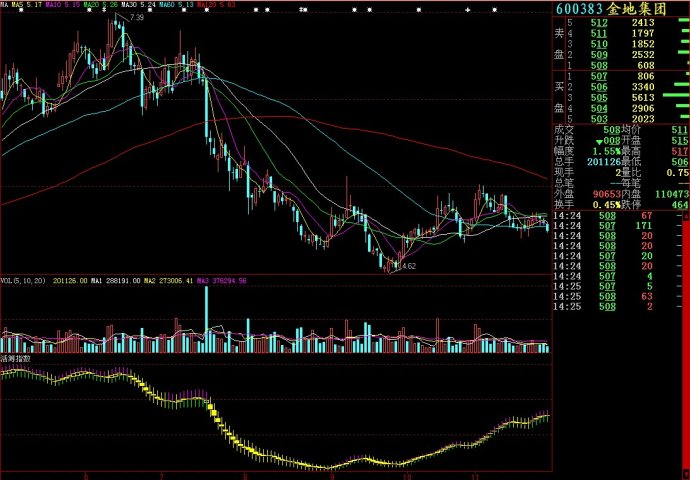
Task: Click the tick trade with volume 67
Action: [646, 216]
